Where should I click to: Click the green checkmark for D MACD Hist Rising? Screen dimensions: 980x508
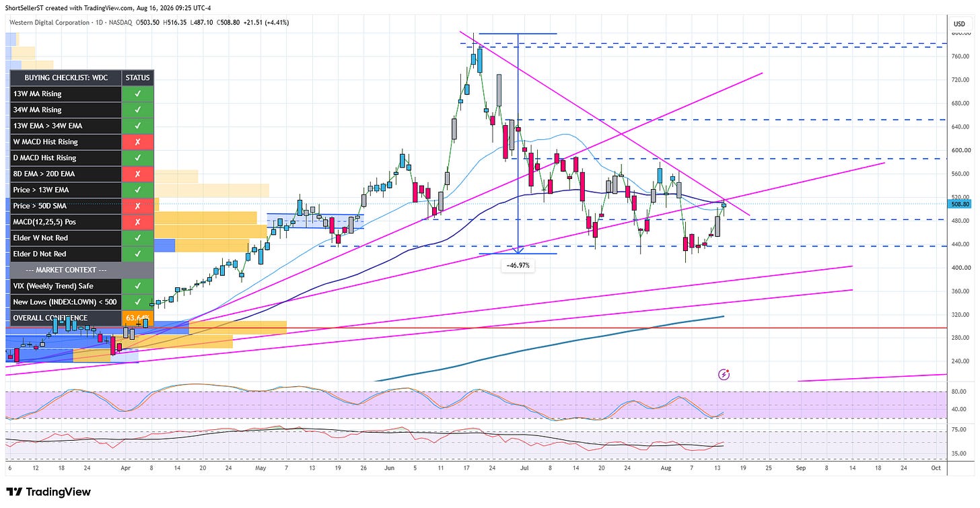(x=138, y=158)
